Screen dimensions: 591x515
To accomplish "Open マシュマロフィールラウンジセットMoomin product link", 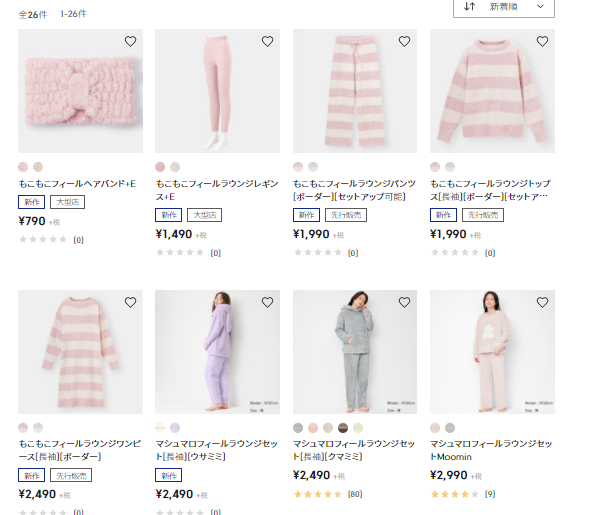I will pos(491,450).
